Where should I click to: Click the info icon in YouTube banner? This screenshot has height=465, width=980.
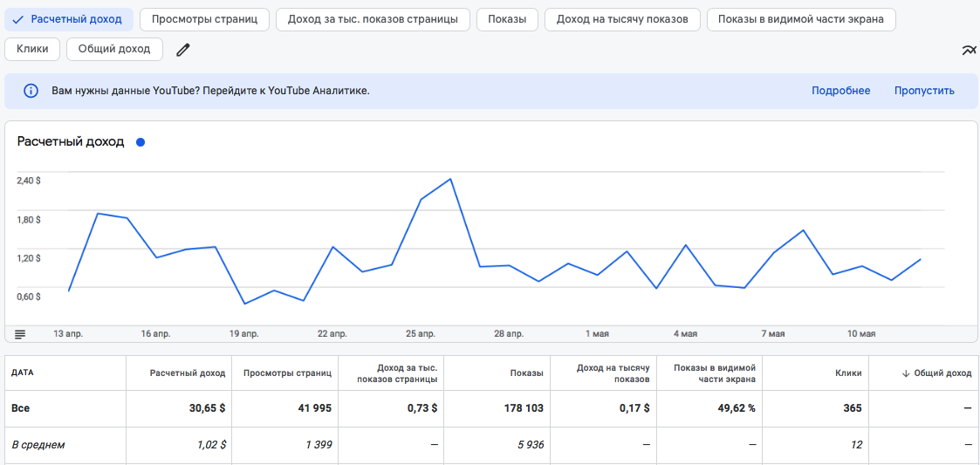click(x=31, y=91)
